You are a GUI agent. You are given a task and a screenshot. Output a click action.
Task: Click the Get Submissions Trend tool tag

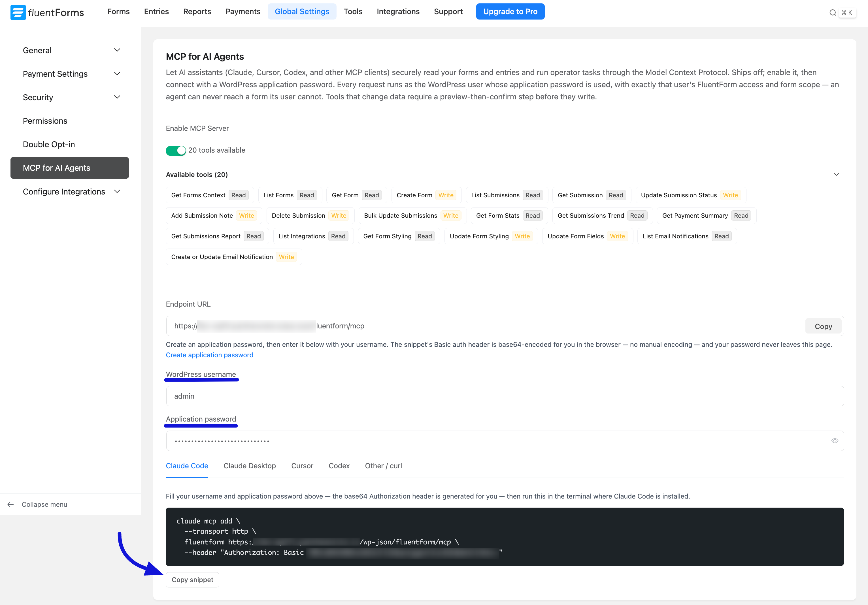(x=602, y=215)
